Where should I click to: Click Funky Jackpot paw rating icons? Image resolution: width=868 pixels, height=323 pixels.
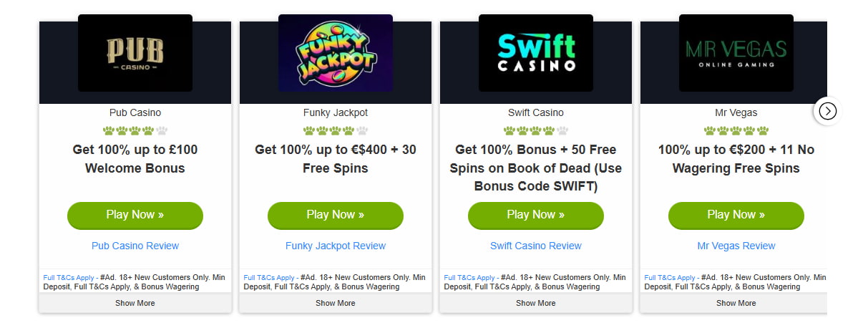click(336, 131)
